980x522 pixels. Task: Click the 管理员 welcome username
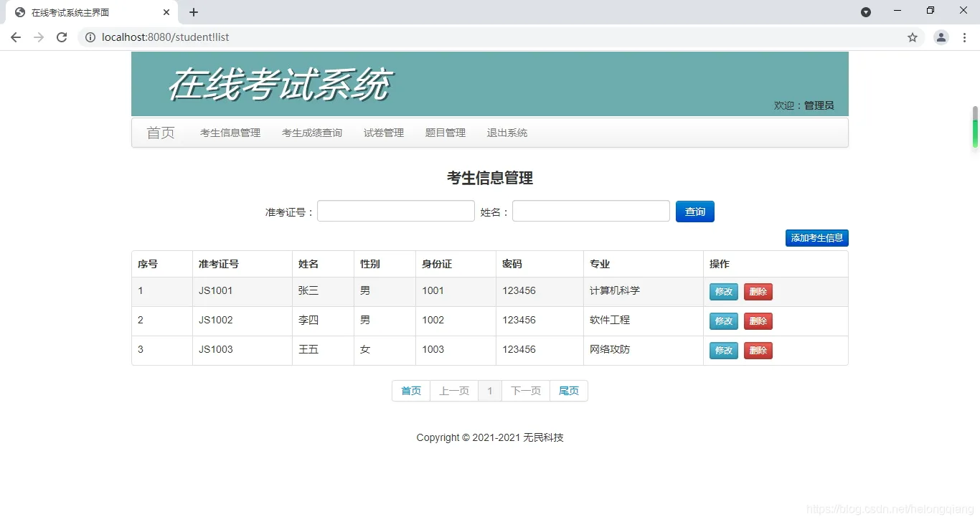(x=819, y=105)
